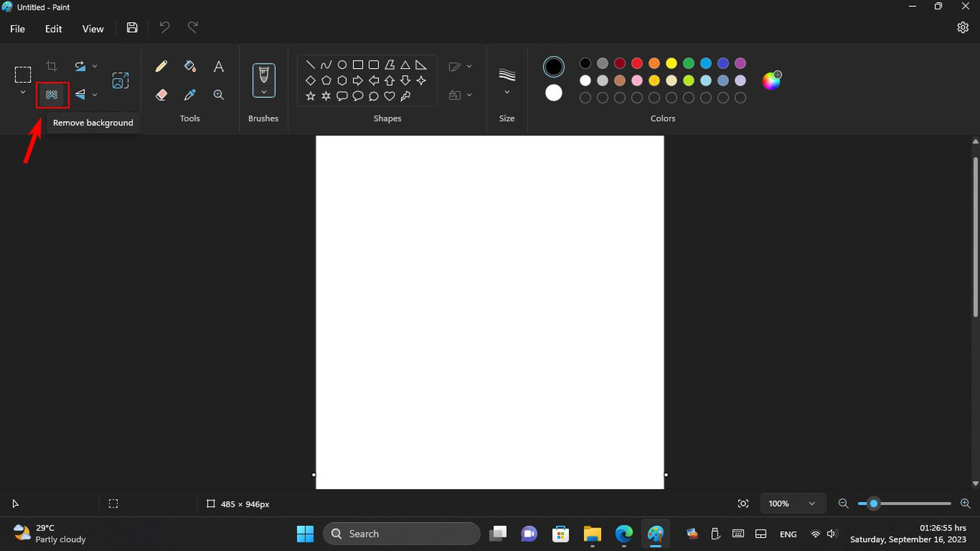Select the Magnifier tool
This screenshot has width=980, height=551.
(219, 95)
